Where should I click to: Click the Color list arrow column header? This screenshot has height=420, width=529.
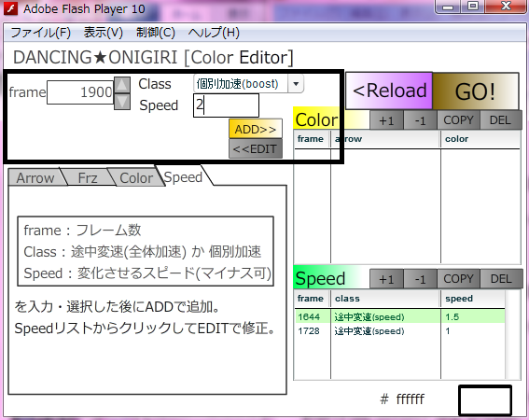pyautogui.click(x=385, y=139)
